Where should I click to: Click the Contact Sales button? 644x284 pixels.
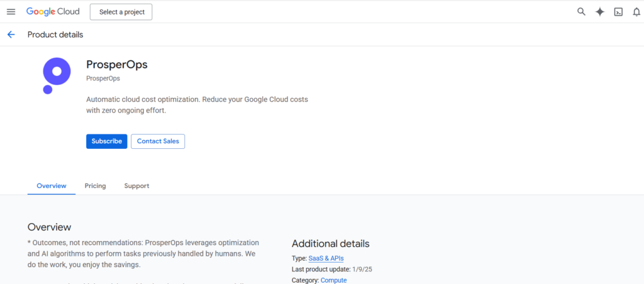(x=158, y=141)
